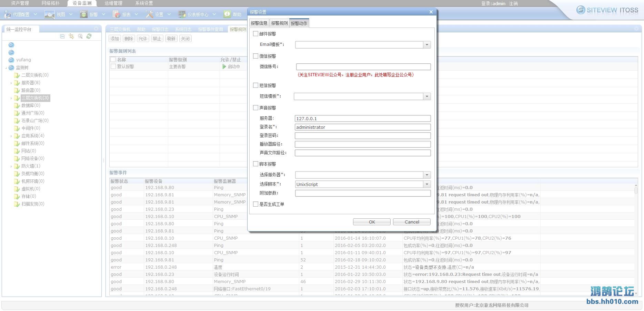Click into the 微信账号 input field
Screen dimensions: 644x311
point(363,67)
